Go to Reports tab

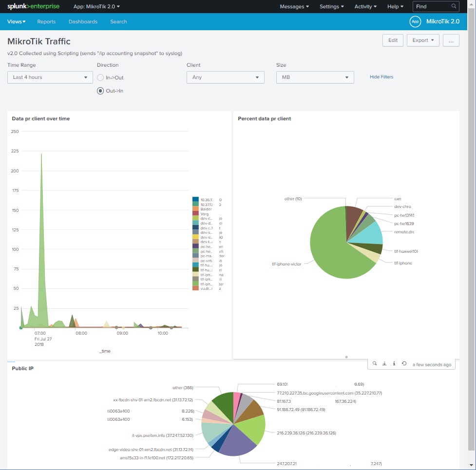point(46,21)
